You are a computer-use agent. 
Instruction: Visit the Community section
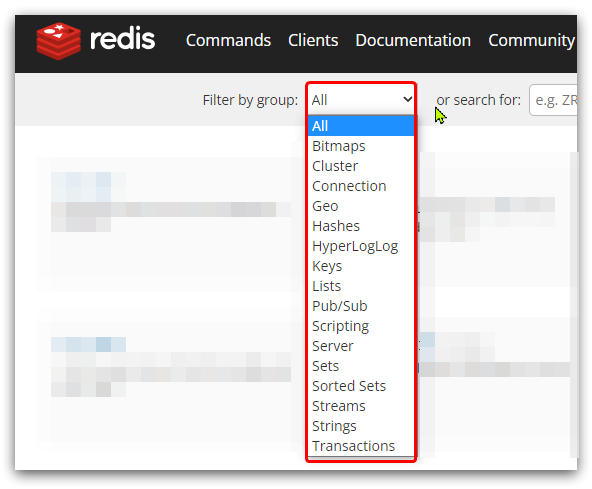click(x=532, y=40)
